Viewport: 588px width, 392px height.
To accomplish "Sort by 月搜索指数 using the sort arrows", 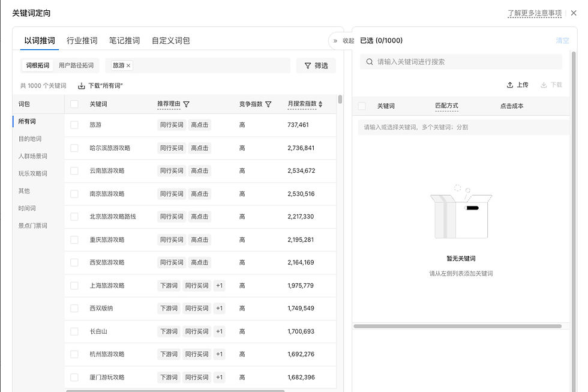I will pyautogui.click(x=322, y=103).
